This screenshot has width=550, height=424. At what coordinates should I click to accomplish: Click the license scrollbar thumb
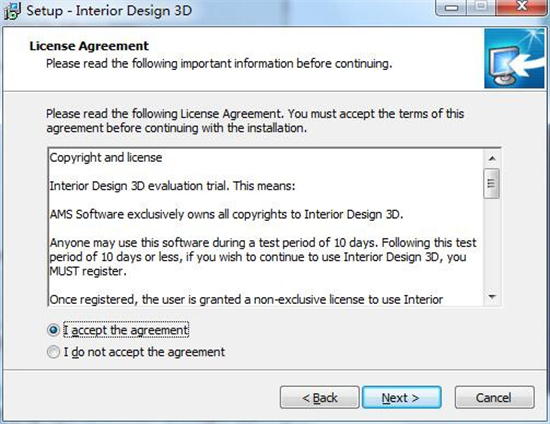point(492,183)
